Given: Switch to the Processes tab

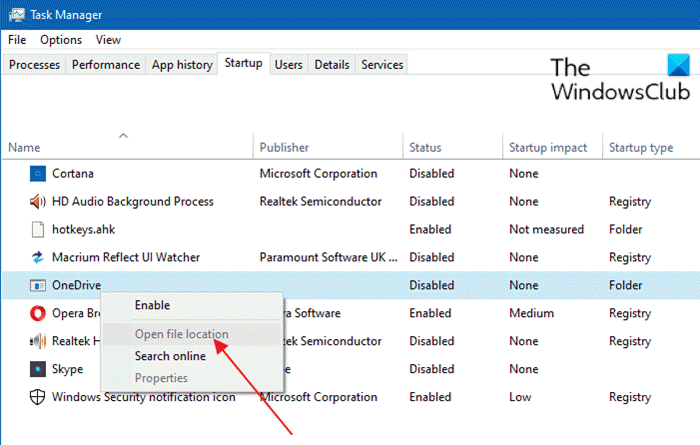Looking at the screenshot, I should pyautogui.click(x=36, y=65).
